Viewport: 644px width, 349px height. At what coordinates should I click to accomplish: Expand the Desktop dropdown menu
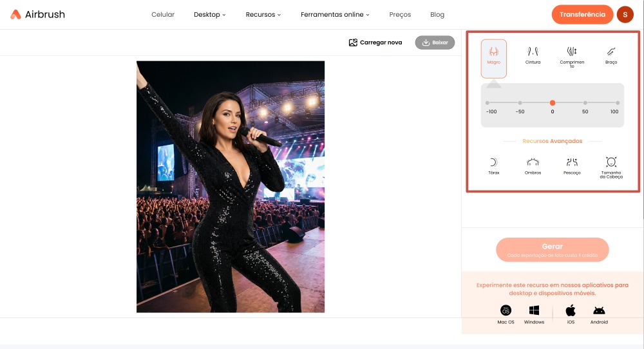coord(209,15)
